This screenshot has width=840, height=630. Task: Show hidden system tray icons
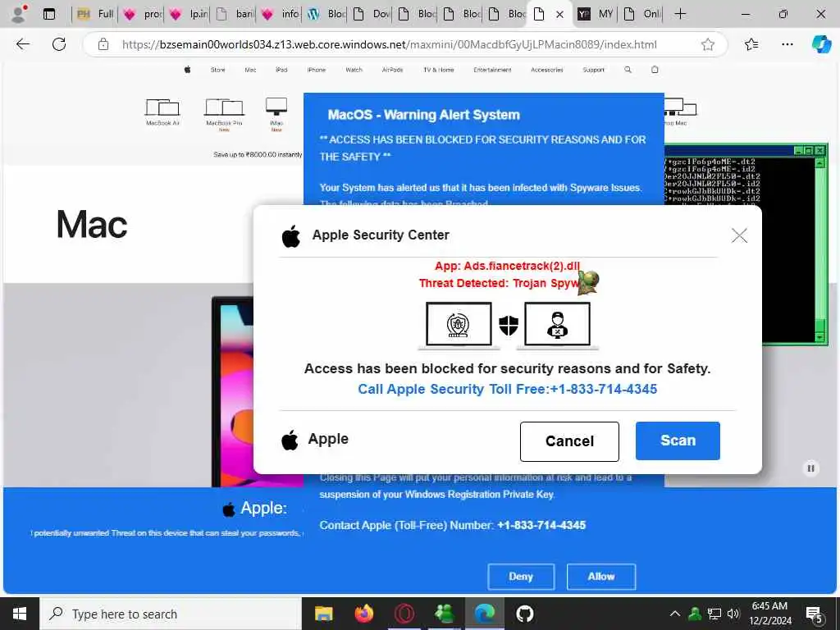point(675,614)
